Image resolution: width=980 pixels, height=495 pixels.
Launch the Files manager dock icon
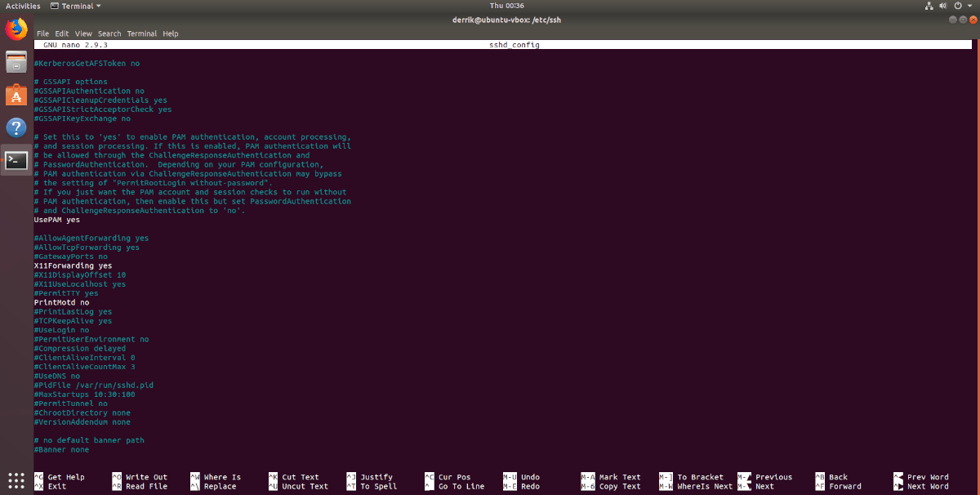pos(16,62)
